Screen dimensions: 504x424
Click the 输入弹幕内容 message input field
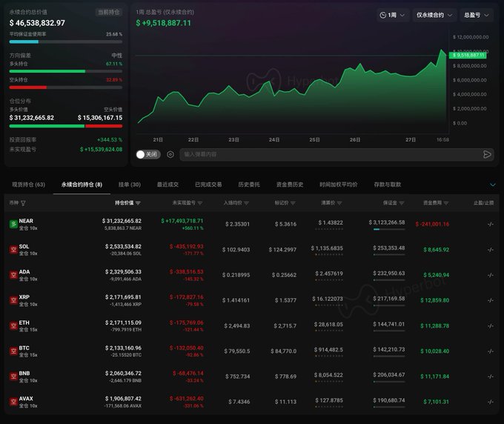coord(336,155)
